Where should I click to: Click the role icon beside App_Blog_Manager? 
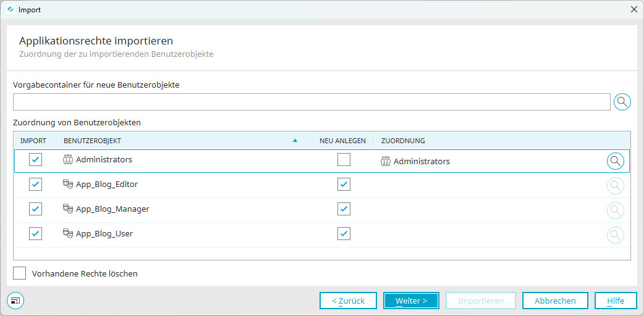68,209
